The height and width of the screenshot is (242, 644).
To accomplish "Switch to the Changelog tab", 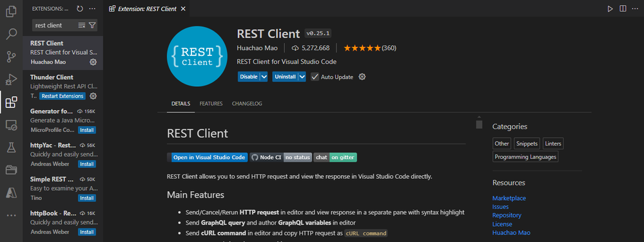I will pos(247,104).
